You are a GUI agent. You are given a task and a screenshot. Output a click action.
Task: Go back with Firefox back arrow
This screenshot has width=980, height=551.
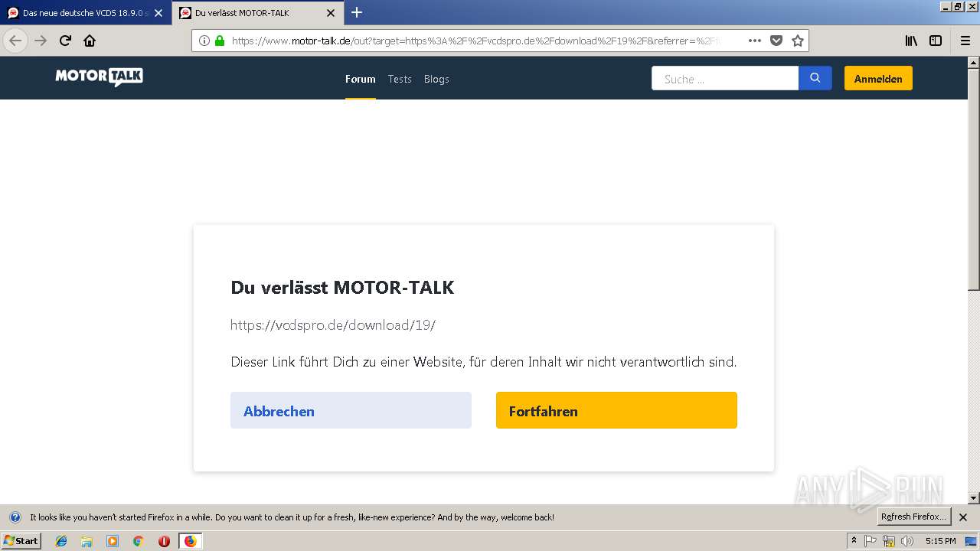click(15, 41)
